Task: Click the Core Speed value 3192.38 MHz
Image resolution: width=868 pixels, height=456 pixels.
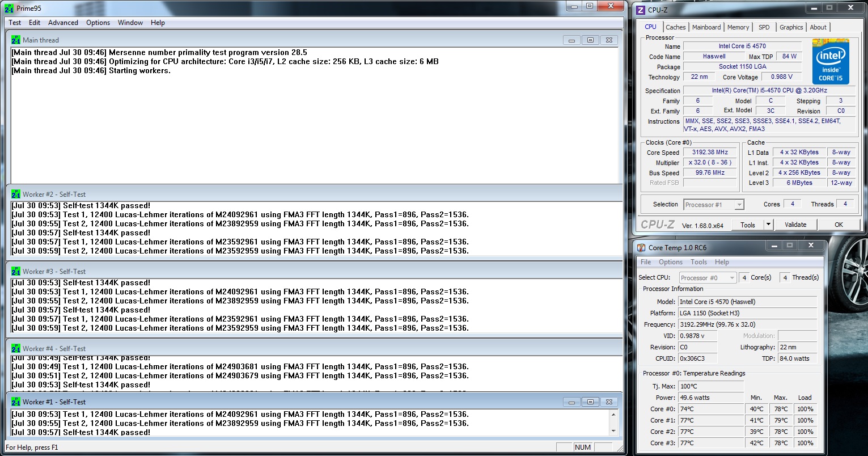Action: tap(710, 152)
